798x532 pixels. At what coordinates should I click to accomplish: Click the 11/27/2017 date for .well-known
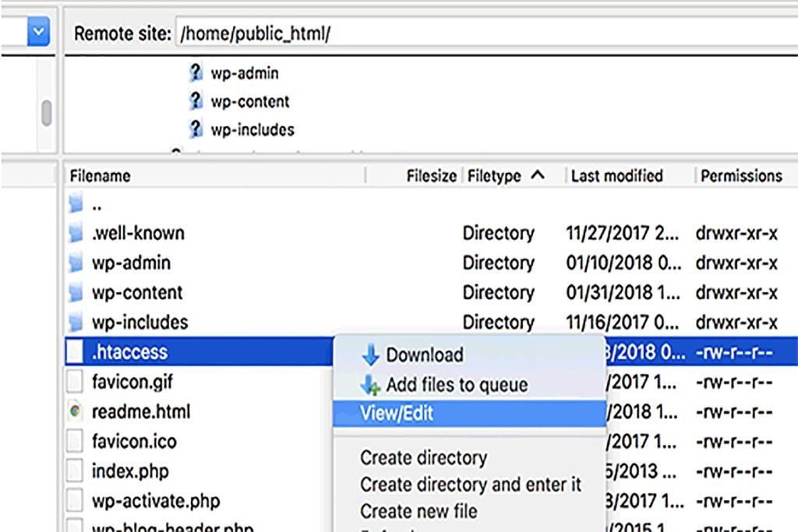pyautogui.click(x=622, y=234)
